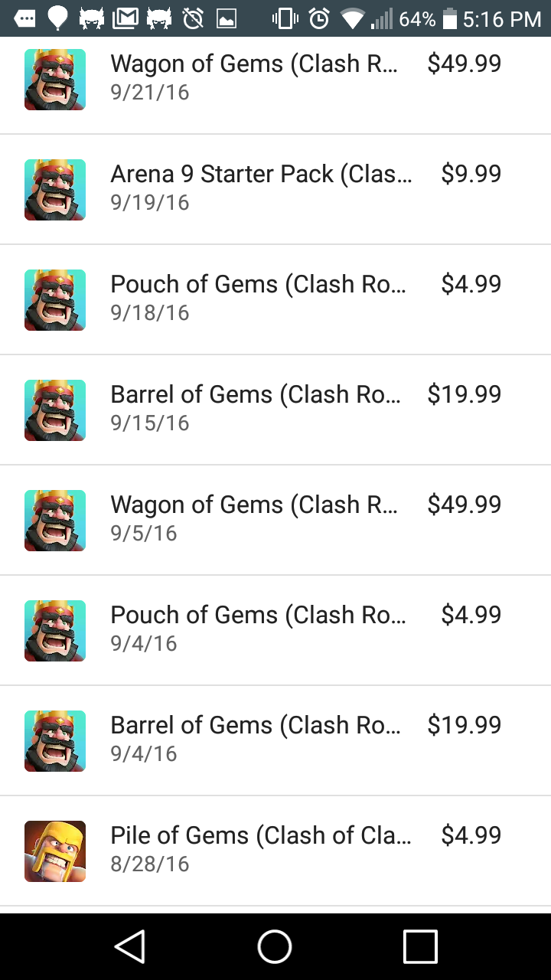551x980 pixels.
Task: Select the $9.99 price for Arena 9 pack
Action: [471, 174]
